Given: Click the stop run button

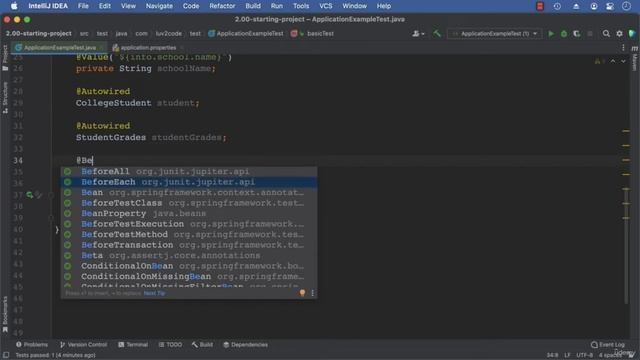Looking at the screenshot, I should (x=589, y=34).
